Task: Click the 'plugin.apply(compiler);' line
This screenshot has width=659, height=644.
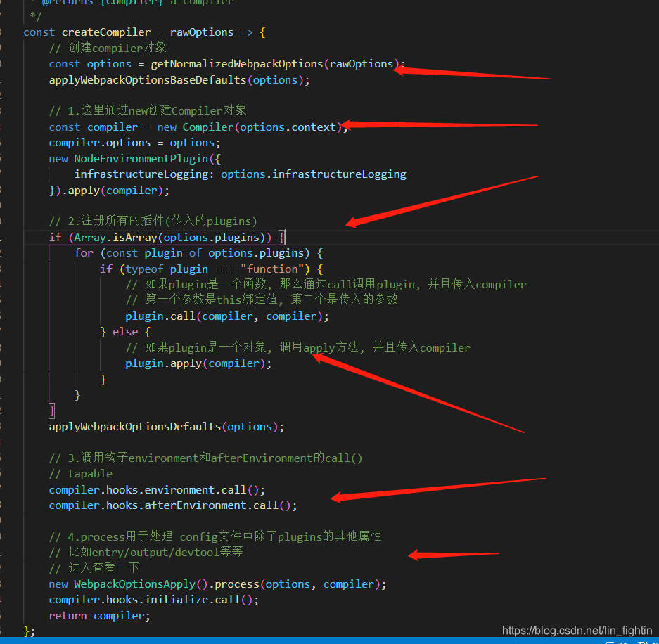Action: (198, 363)
